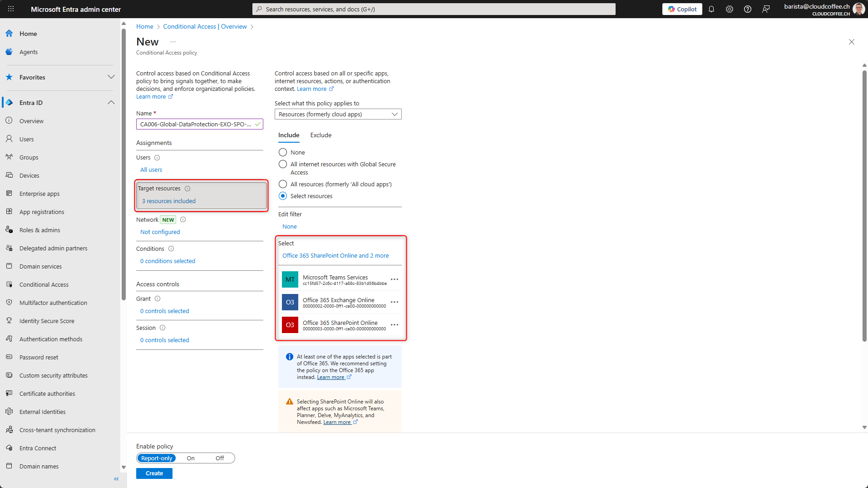
Task: Click the info icon next to Users assignment
Action: [x=157, y=158]
